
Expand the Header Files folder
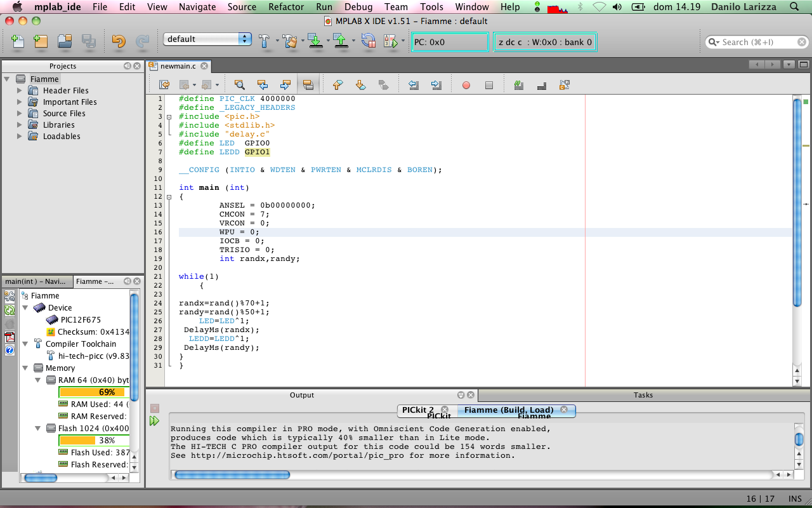[20, 91]
